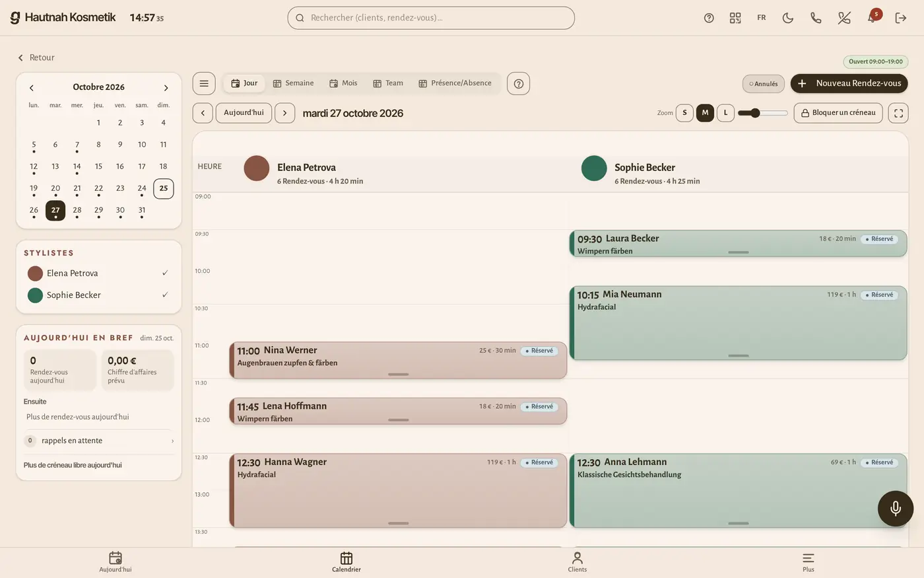924x578 pixels.
Task: Open the QR code scanner icon
Action: coord(735,18)
